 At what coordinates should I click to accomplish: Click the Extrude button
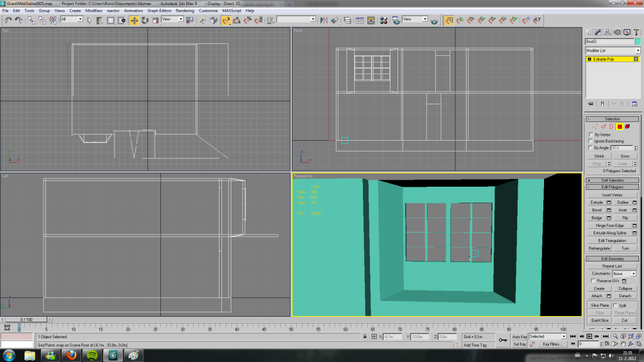[x=596, y=202]
